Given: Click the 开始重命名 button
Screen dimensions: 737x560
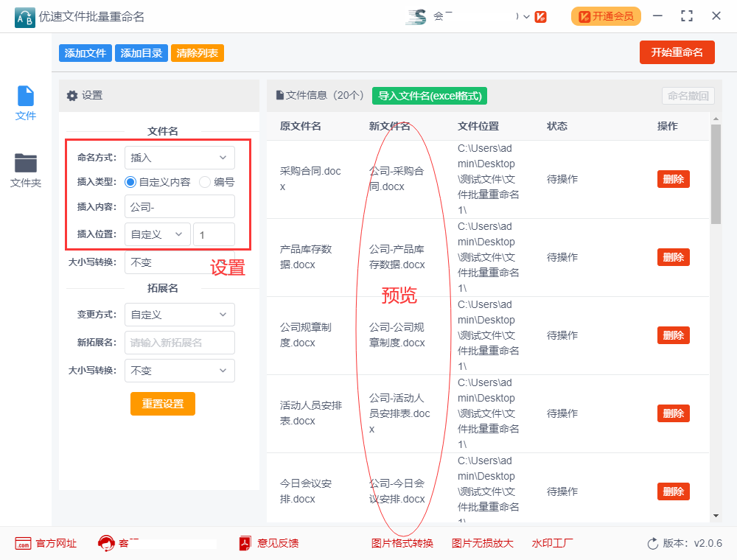Looking at the screenshot, I should click(x=677, y=52).
